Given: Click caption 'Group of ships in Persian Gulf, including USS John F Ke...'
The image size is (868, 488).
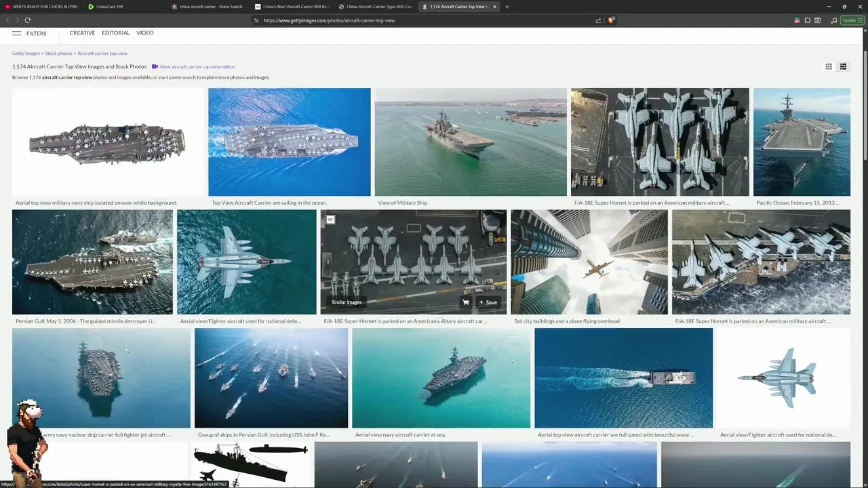Looking at the screenshot, I should (264, 435).
